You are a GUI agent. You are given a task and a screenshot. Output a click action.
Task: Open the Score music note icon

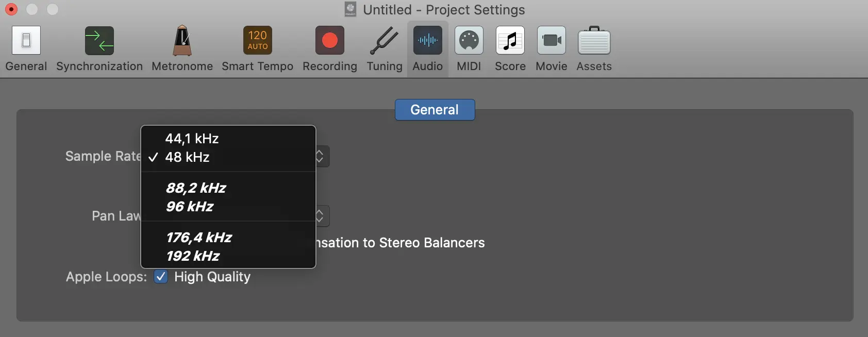click(x=510, y=41)
